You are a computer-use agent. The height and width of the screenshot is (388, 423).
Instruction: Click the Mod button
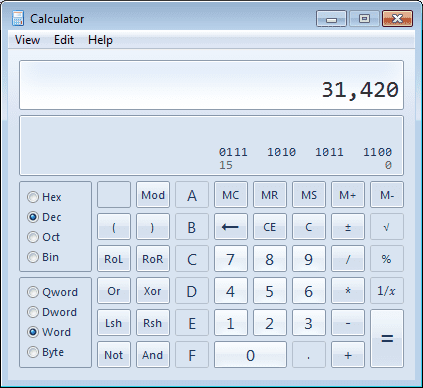[x=153, y=195]
